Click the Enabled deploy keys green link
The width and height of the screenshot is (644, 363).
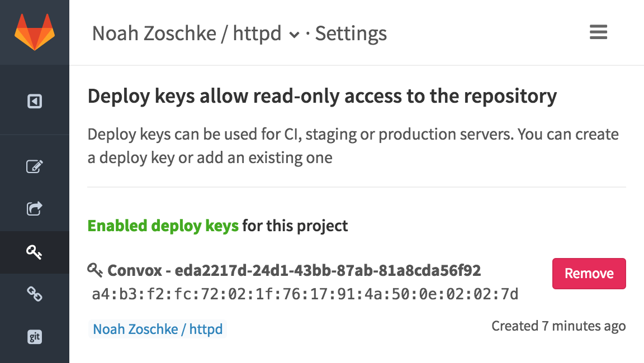[163, 226]
